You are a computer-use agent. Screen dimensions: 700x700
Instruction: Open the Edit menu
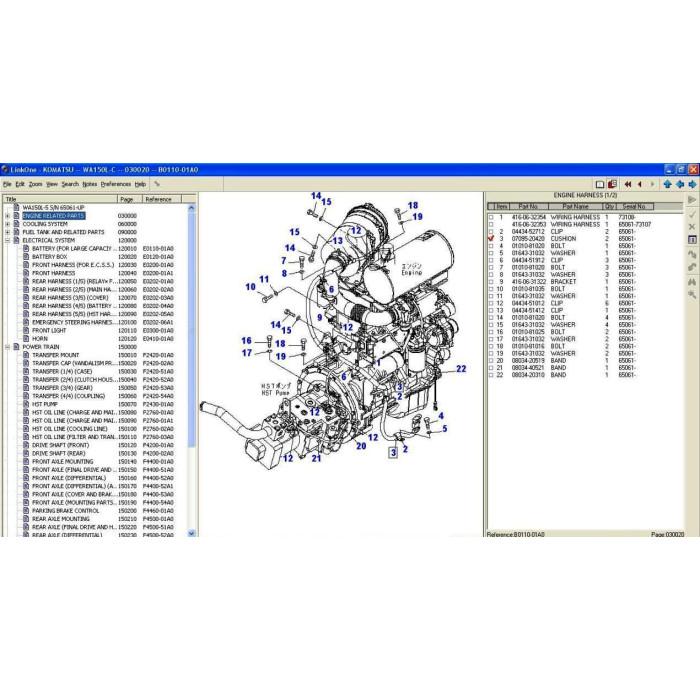point(20,184)
